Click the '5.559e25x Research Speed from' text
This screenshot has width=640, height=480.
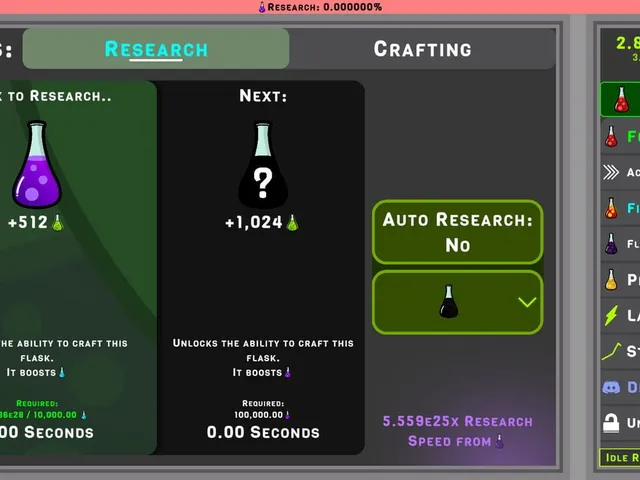point(458,431)
